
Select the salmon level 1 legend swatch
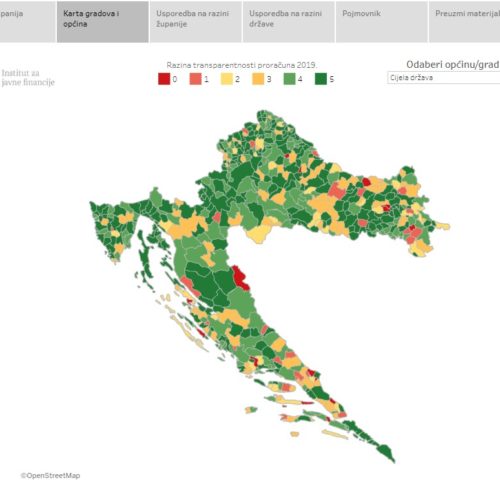click(195, 79)
